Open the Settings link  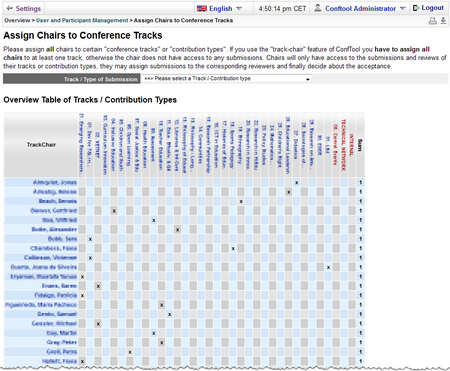(28, 8)
